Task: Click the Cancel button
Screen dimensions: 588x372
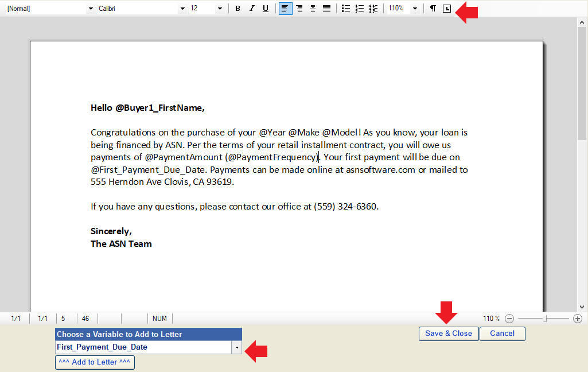Action: [502, 334]
